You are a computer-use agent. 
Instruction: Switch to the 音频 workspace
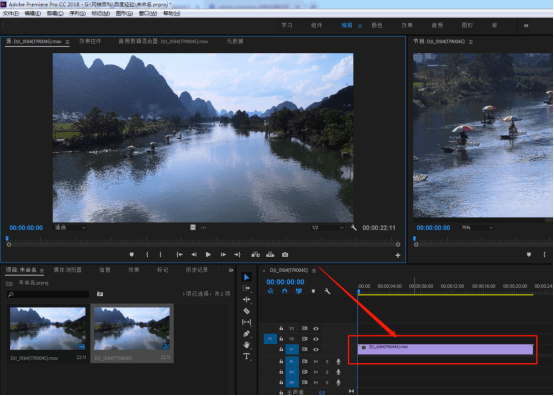(437, 25)
